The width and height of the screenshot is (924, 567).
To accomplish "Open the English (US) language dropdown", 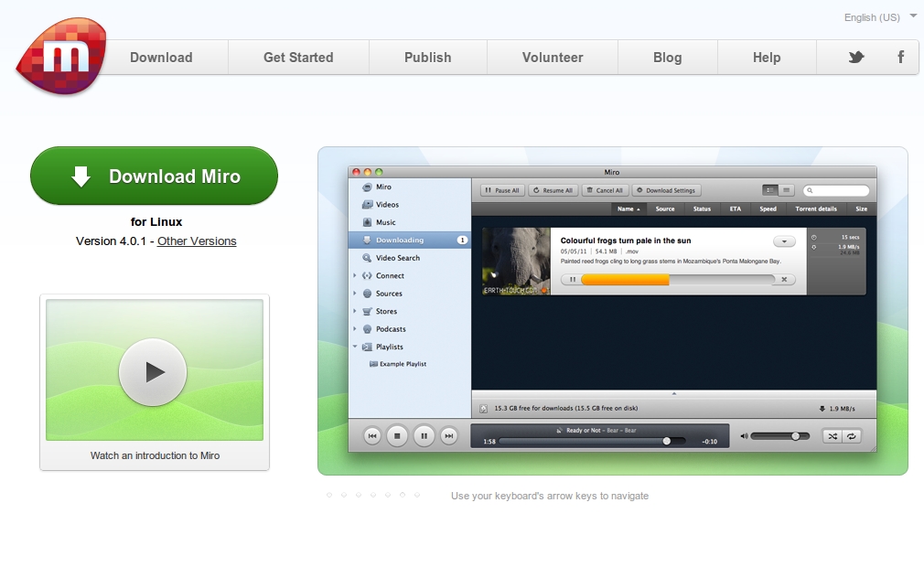I will [x=880, y=17].
